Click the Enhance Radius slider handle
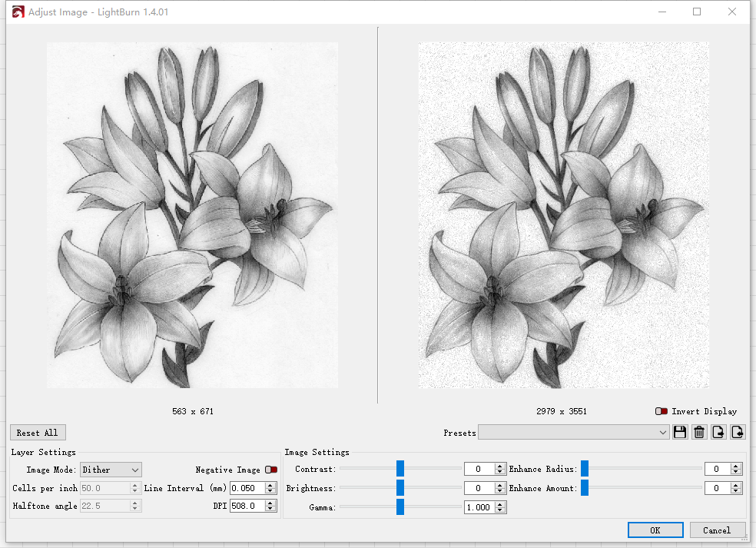Image resolution: width=756 pixels, height=548 pixels. tap(585, 469)
